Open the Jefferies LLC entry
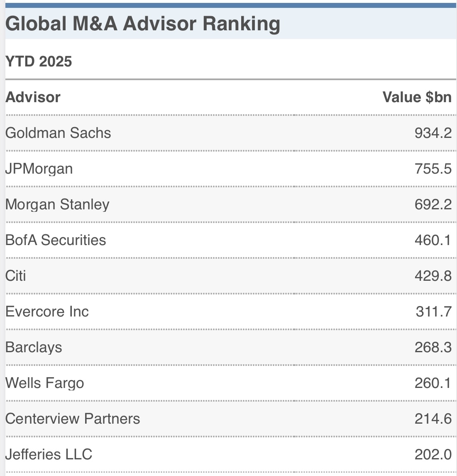 click(49, 454)
